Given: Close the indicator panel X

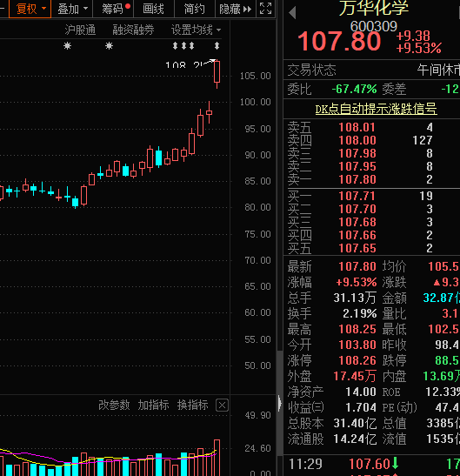Looking at the screenshot, I should [222, 406].
